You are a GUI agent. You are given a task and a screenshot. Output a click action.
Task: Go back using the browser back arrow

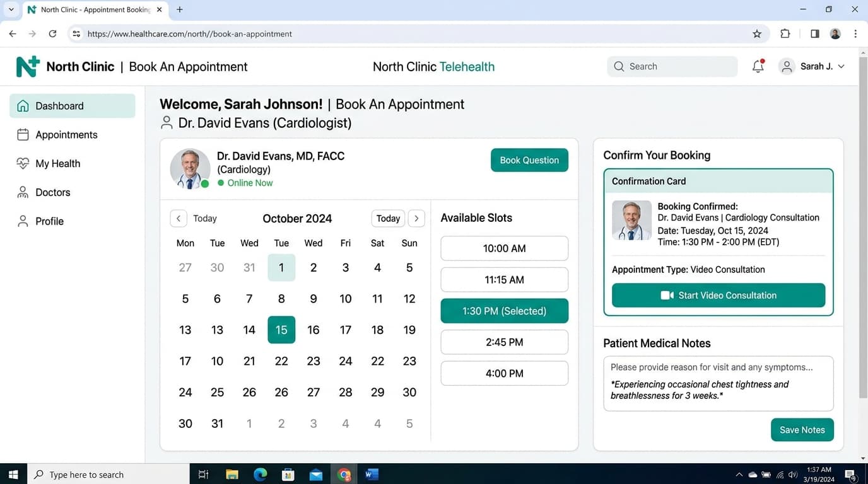pos(13,34)
